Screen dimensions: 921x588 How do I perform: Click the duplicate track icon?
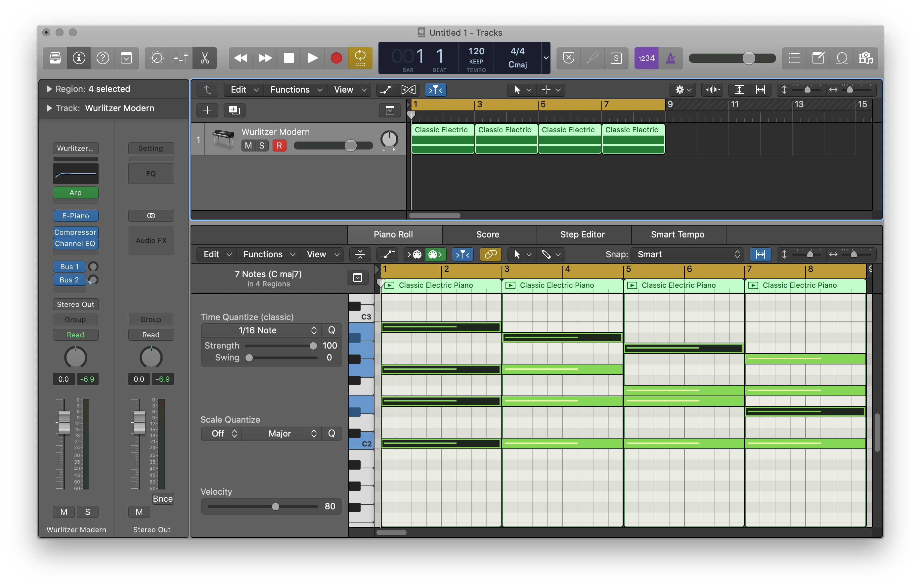coord(234,110)
